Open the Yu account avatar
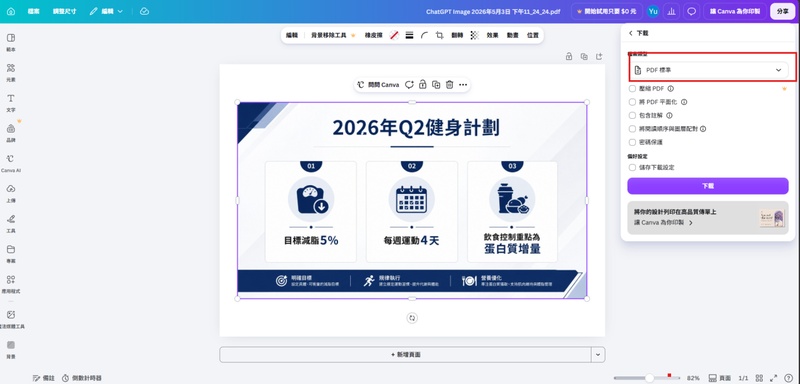800x384 pixels. [653, 11]
